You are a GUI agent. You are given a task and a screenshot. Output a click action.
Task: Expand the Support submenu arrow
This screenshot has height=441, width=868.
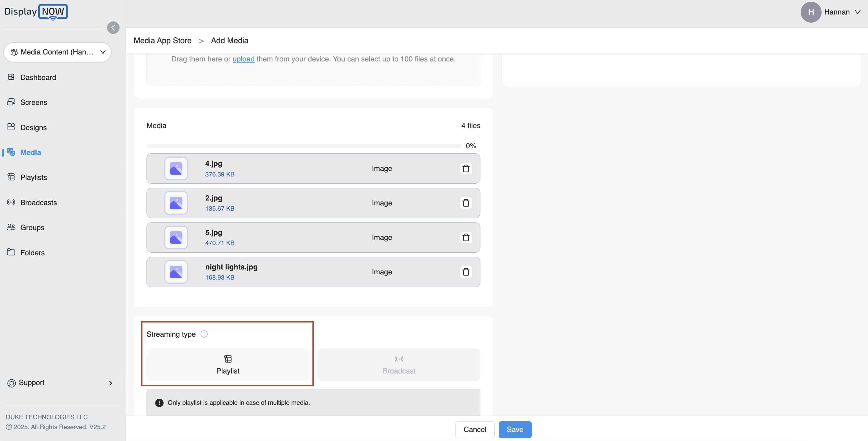(x=111, y=383)
